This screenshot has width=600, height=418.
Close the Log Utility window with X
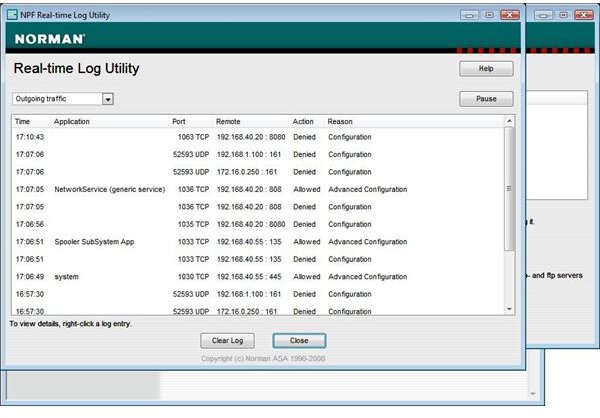[510, 15]
